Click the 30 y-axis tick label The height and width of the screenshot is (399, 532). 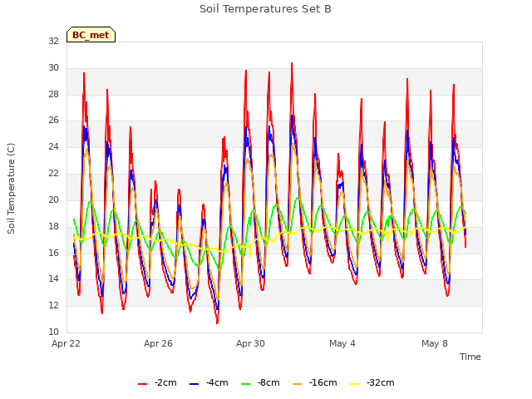(x=53, y=67)
